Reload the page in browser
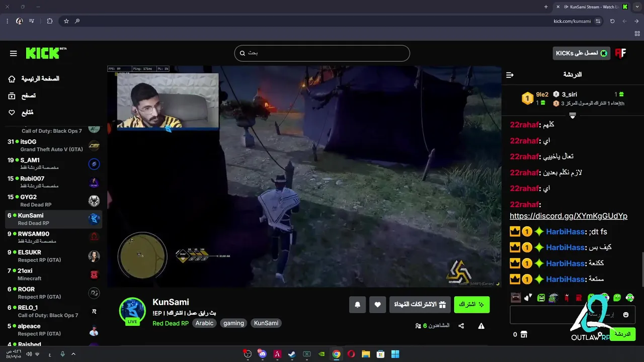Image resolution: width=644 pixels, height=362 pixels. [x=612, y=21]
